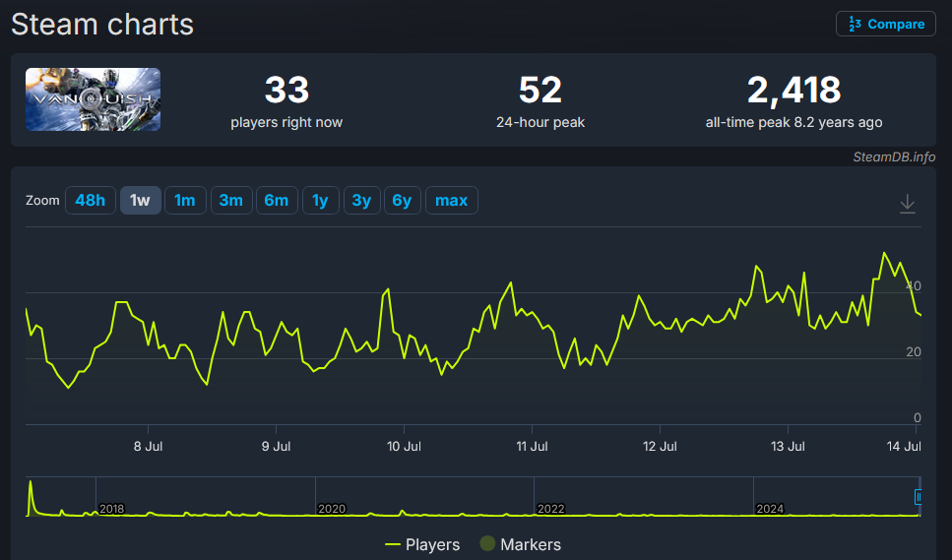Click 2024 on the navigator timeline
952x560 pixels.
[x=770, y=509]
